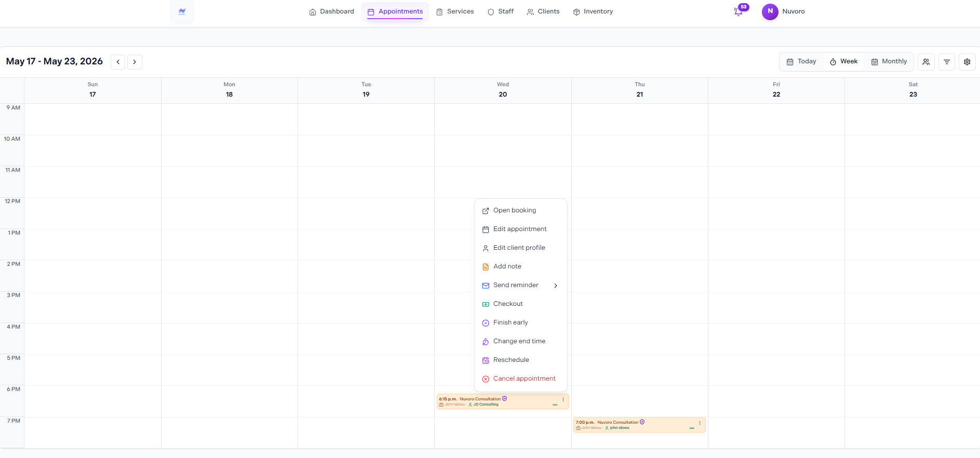Go to next week arrow

[x=135, y=62]
